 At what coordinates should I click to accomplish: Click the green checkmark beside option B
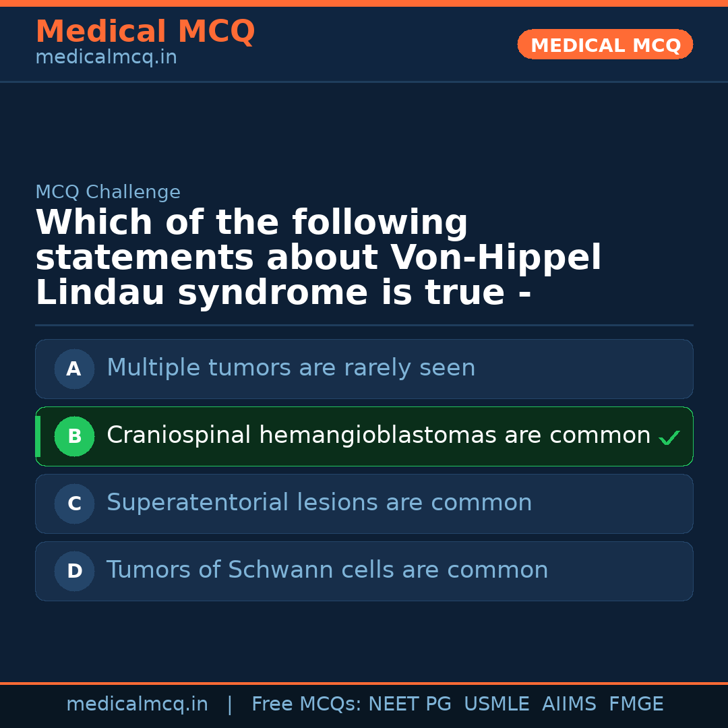point(669,438)
